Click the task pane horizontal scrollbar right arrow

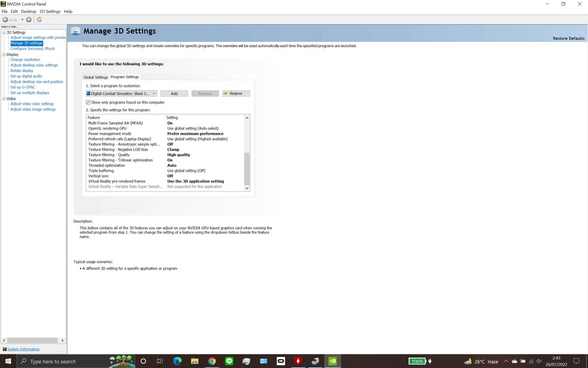pyautogui.click(x=63, y=340)
